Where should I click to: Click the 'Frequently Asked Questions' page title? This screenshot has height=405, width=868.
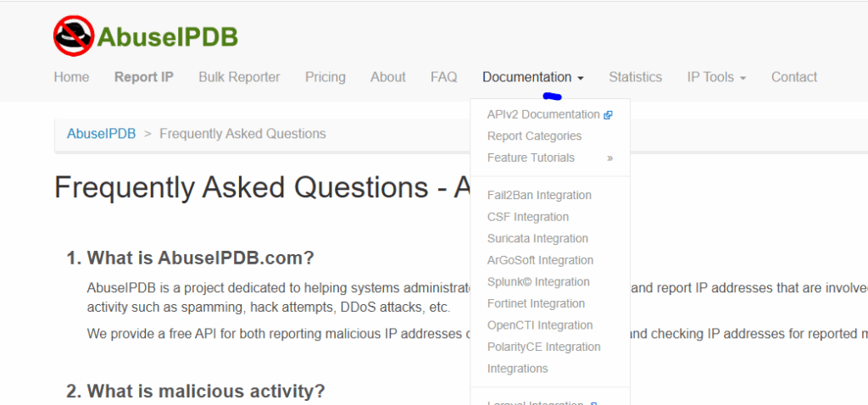point(262,187)
